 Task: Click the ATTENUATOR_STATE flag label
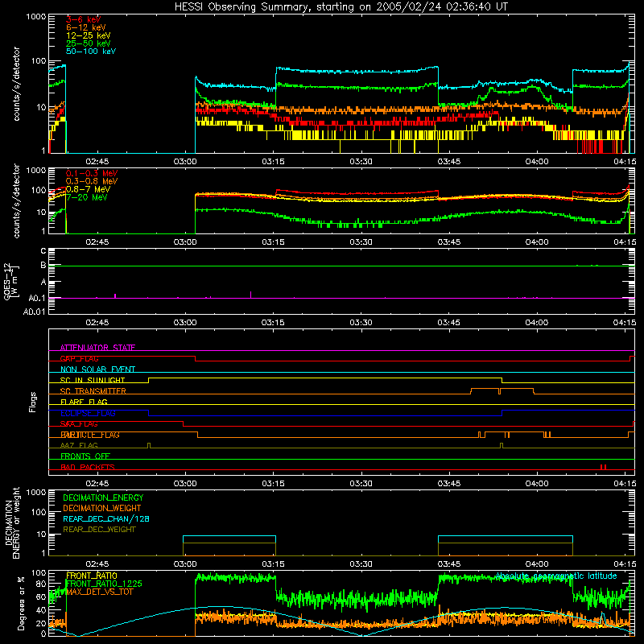point(97,348)
